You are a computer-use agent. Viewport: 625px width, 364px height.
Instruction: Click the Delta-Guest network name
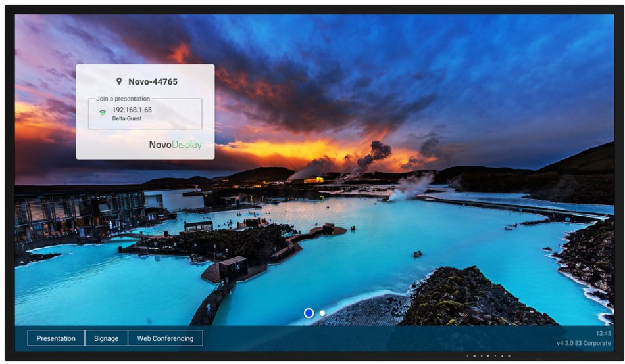pos(126,119)
